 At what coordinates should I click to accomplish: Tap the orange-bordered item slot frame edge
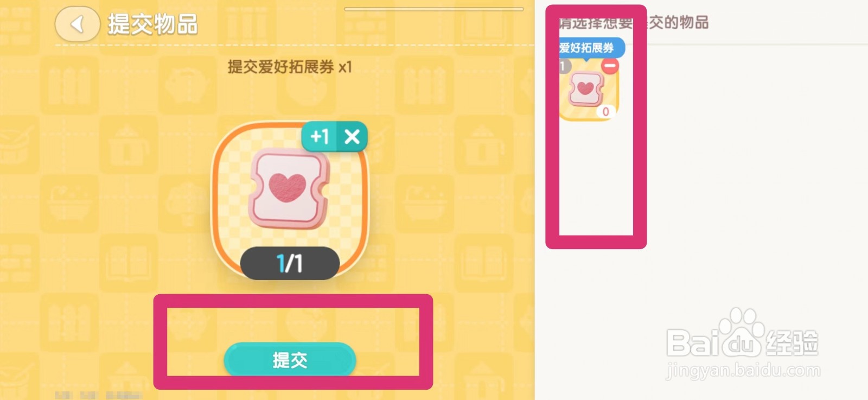(214, 201)
